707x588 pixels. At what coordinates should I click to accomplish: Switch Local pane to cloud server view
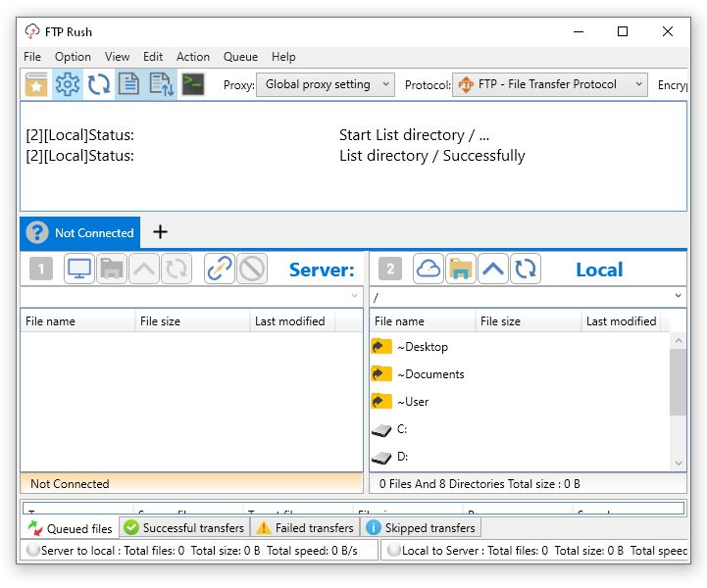coord(428,269)
